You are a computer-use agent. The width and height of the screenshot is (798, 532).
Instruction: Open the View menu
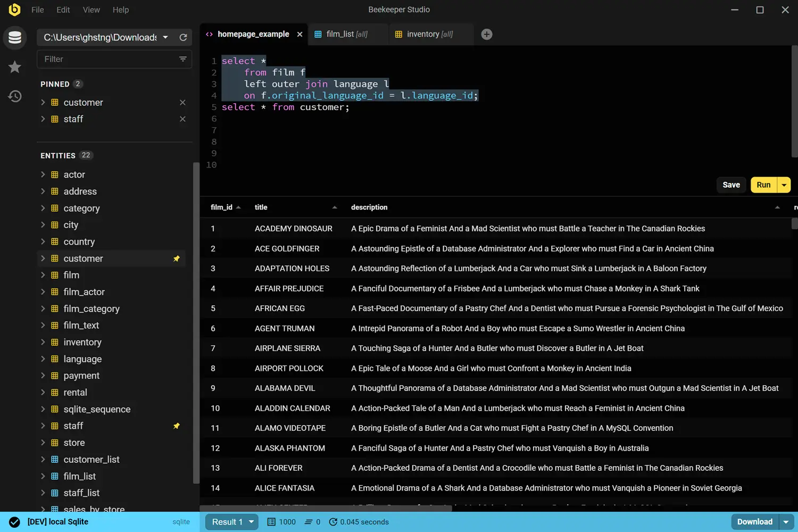[91, 10]
